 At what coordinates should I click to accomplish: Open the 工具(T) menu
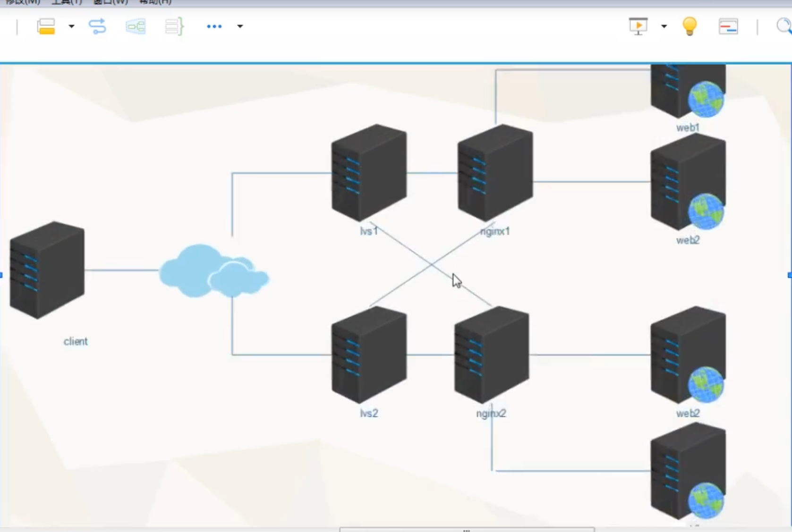point(67,2)
